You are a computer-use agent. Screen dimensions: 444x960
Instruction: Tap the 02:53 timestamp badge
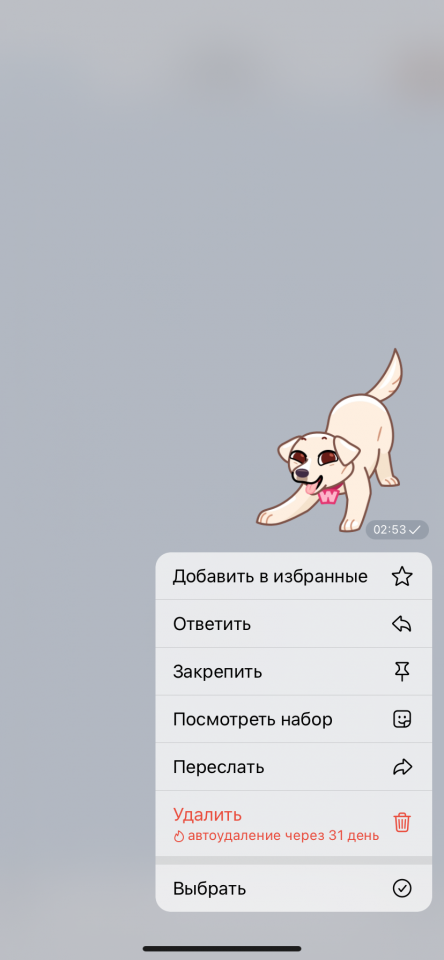tap(397, 530)
